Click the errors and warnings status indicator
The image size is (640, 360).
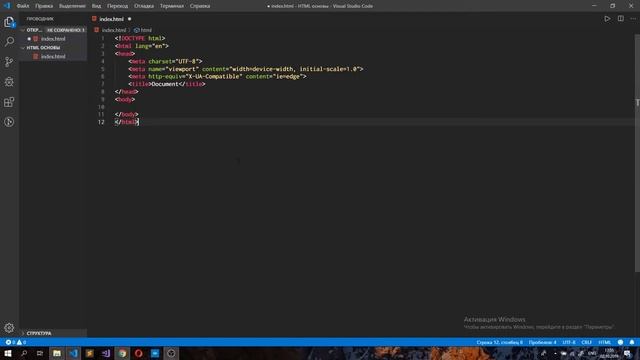[16, 342]
